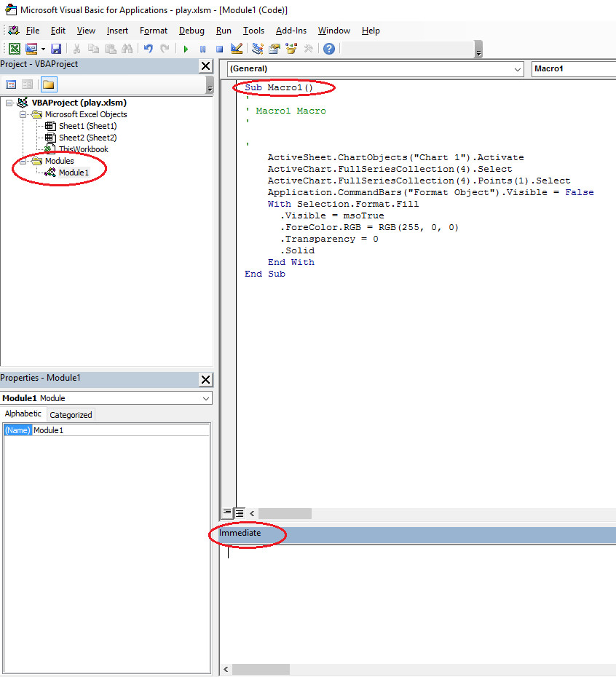The width and height of the screenshot is (616, 677).
Task: Close the Properties - Module1 pane
Action: [x=206, y=379]
